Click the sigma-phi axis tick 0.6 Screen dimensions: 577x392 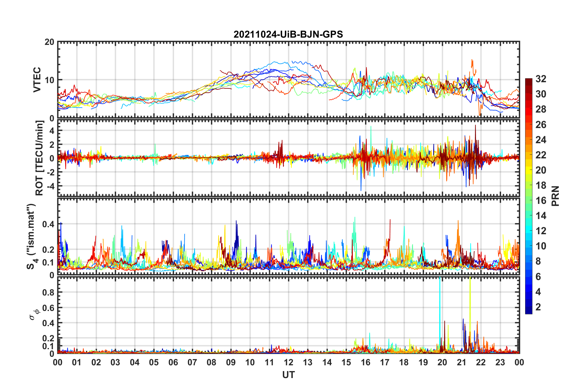(x=48, y=308)
